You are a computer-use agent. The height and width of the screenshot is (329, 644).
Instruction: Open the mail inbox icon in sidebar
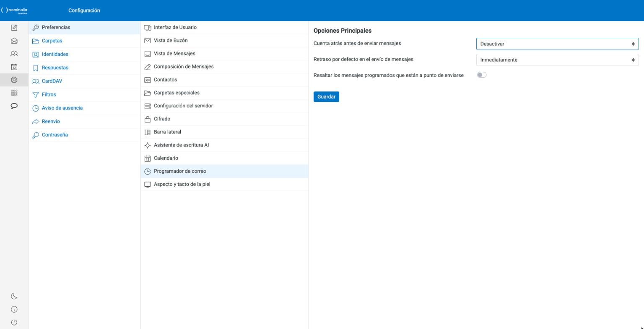14,41
